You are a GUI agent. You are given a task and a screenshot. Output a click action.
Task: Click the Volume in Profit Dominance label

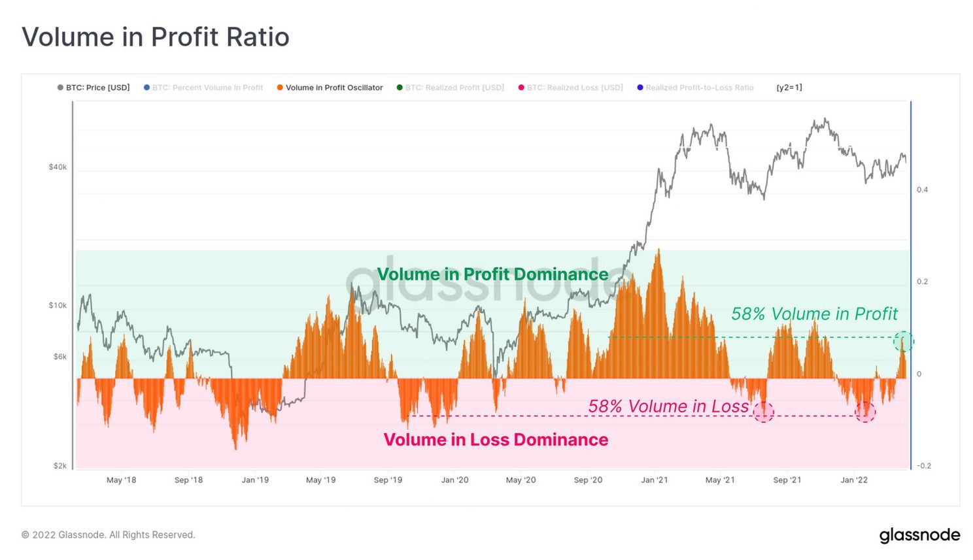click(x=492, y=274)
